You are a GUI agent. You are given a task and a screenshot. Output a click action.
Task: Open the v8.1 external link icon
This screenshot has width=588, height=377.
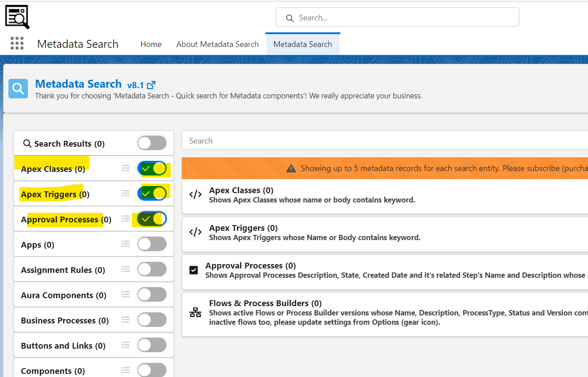151,85
